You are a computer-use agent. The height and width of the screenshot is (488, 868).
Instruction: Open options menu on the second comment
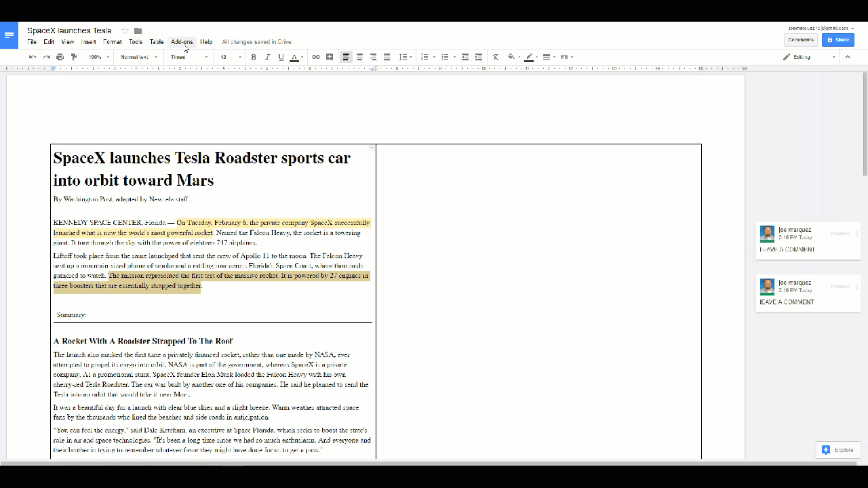(x=857, y=287)
